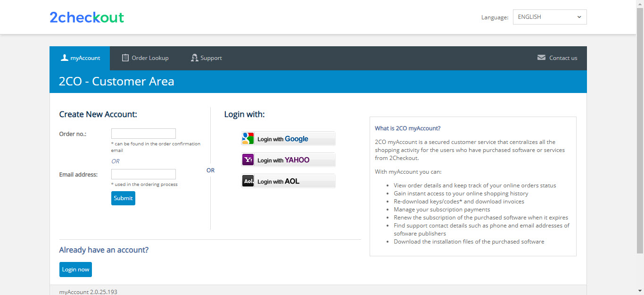Click 'Download the installation files' bullet
The height and width of the screenshot is (295, 644).
coord(469,242)
